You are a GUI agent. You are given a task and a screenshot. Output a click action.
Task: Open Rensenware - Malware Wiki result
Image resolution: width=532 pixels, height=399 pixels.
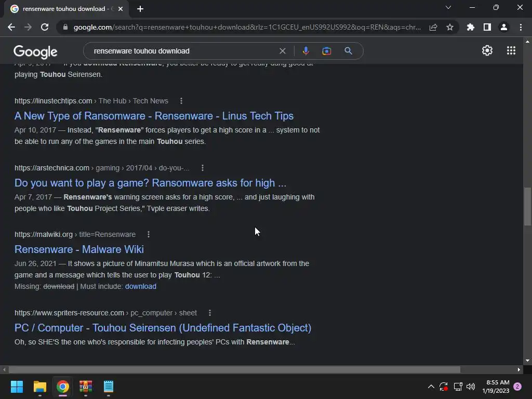point(79,249)
